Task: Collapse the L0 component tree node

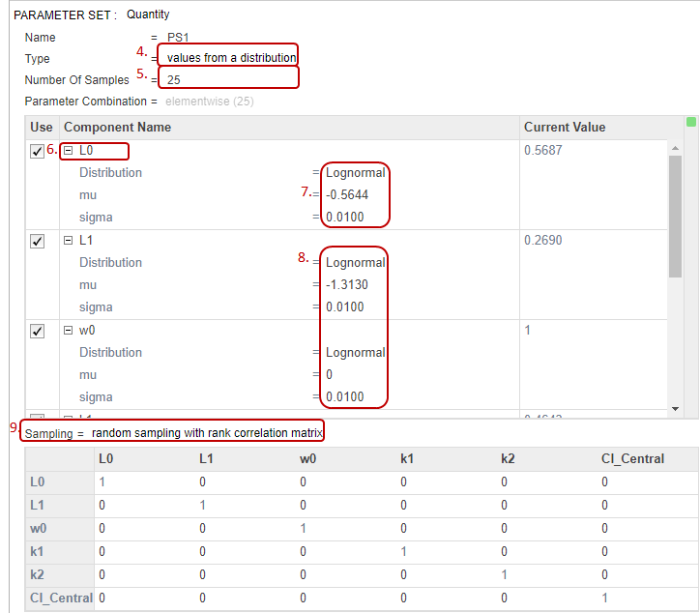Action: click(x=68, y=151)
